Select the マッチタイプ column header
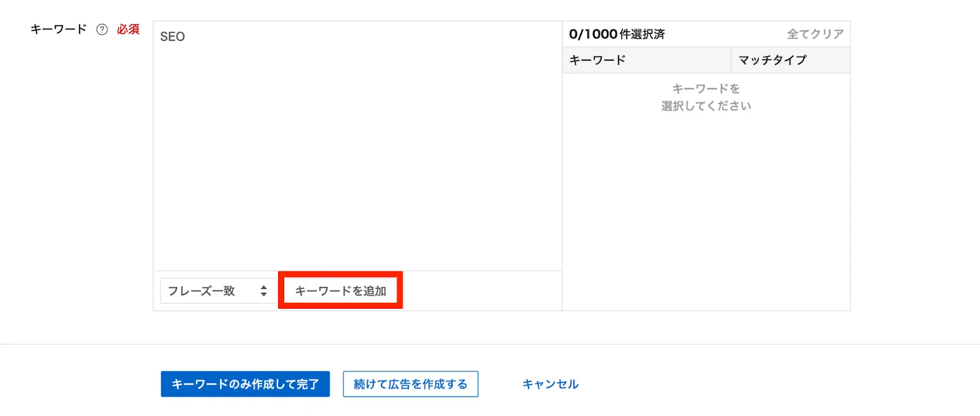This screenshot has height=416, width=980. pos(772,60)
